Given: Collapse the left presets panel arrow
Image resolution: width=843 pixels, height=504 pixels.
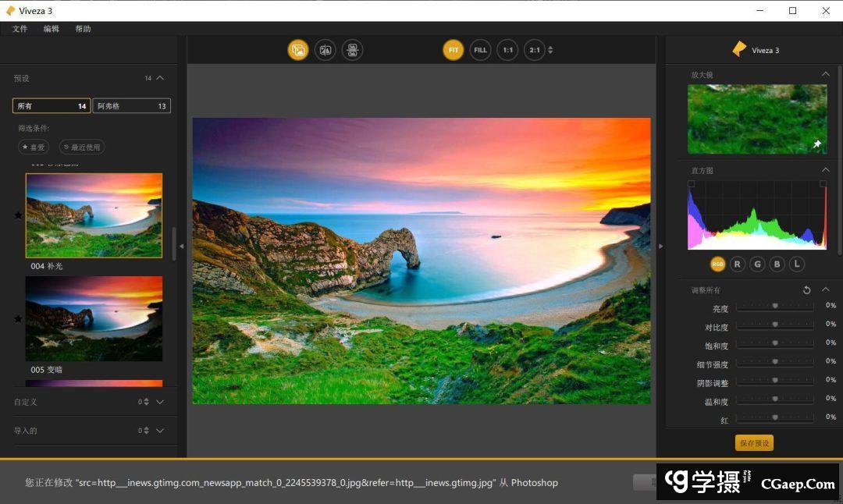Looking at the screenshot, I should [x=182, y=246].
